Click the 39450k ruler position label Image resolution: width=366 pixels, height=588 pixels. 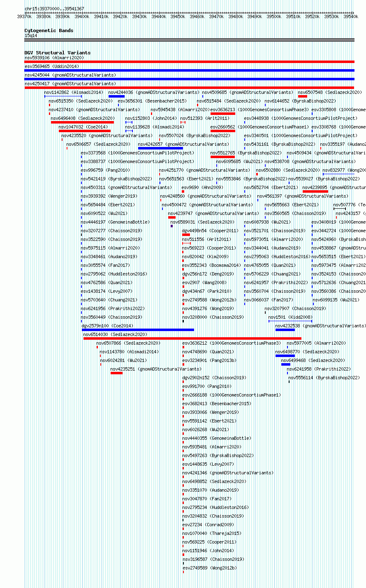point(178,16)
